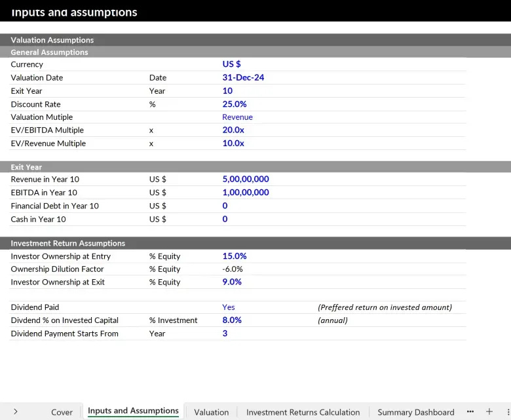Screen dimensions: 511x420
Task: Click the Exit Year section header bar
Action: [x=255, y=167]
